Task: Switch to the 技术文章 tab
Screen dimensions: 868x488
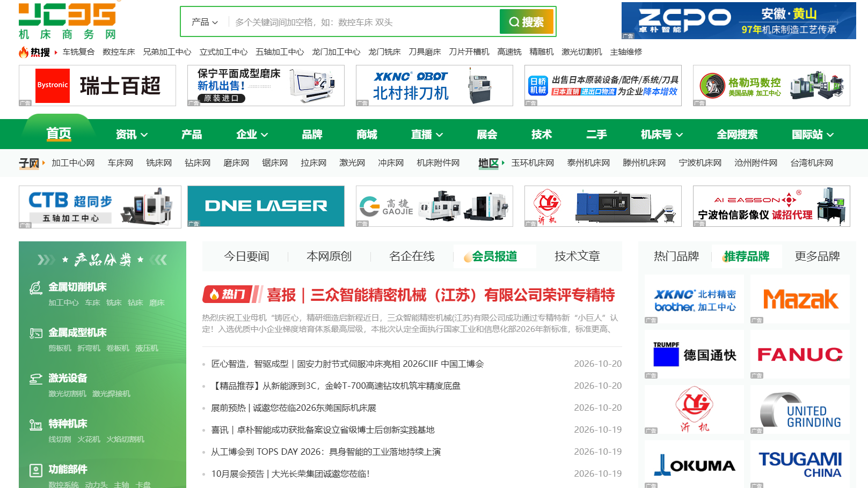Action: pos(577,256)
